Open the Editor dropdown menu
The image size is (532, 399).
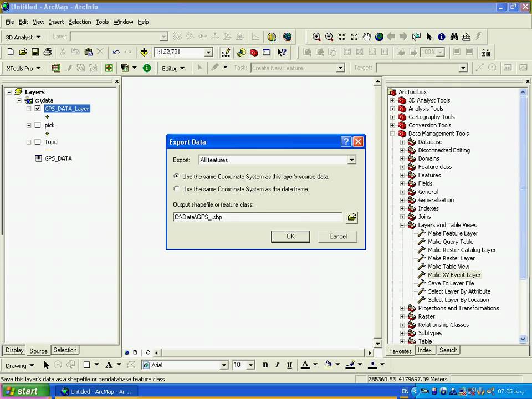pyautogui.click(x=173, y=69)
